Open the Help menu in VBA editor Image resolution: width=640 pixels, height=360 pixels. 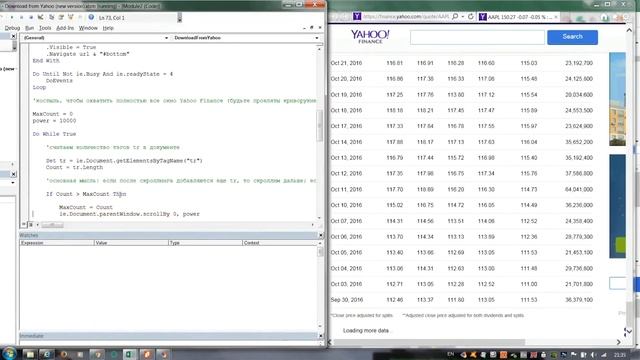[x=108, y=28]
